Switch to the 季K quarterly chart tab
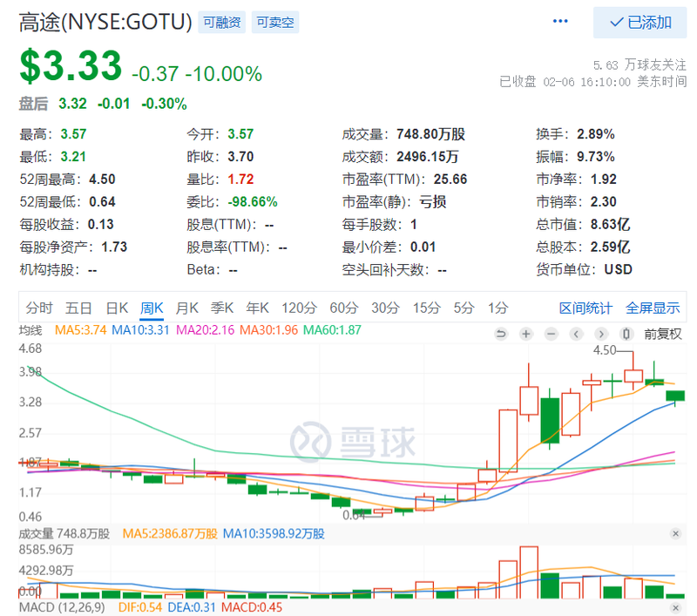Image resolution: width=697 pixels, height=616 pixels. pyautogui.click(x=222, y=308)
